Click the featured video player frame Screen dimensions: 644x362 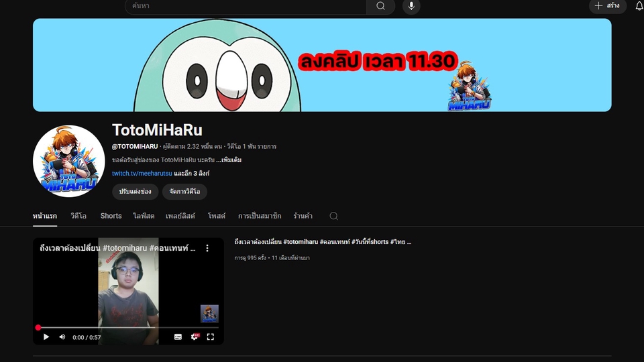128,292
